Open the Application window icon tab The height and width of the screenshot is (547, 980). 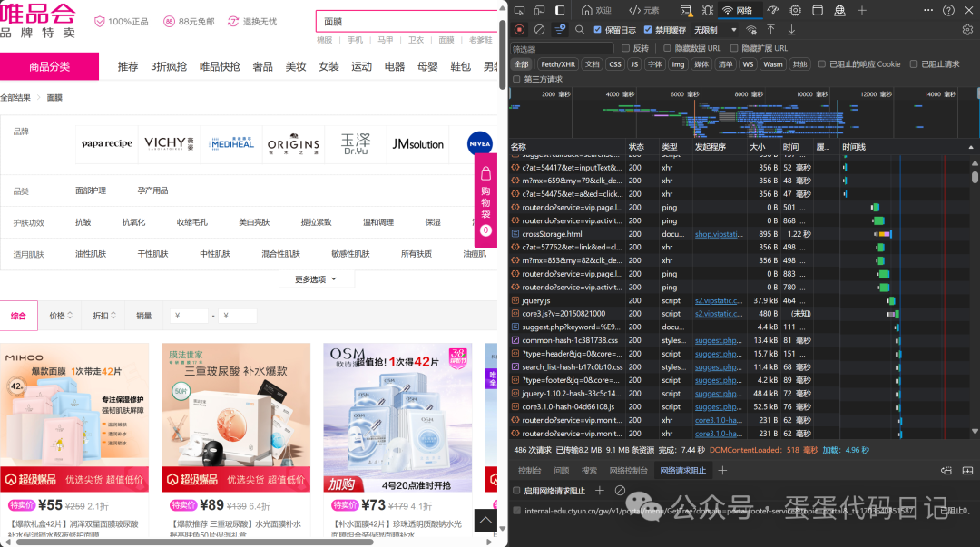point(818,10)
